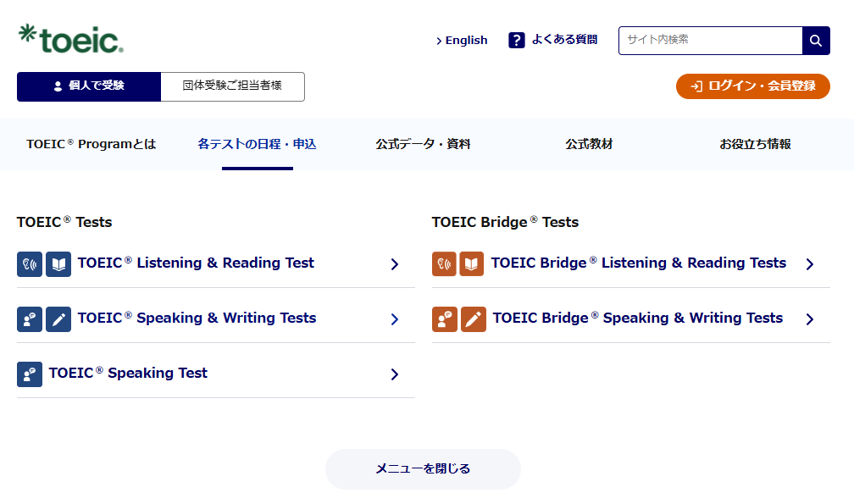Click メニューを閉じる button

pyautogui.click(x=424, y=468)
